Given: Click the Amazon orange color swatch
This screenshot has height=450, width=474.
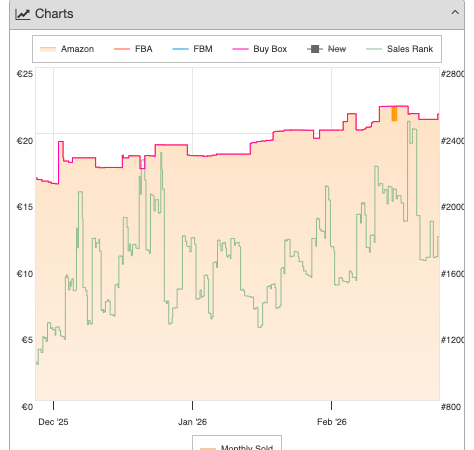Looking at the screenshot, I should click(x=48, y=49).
